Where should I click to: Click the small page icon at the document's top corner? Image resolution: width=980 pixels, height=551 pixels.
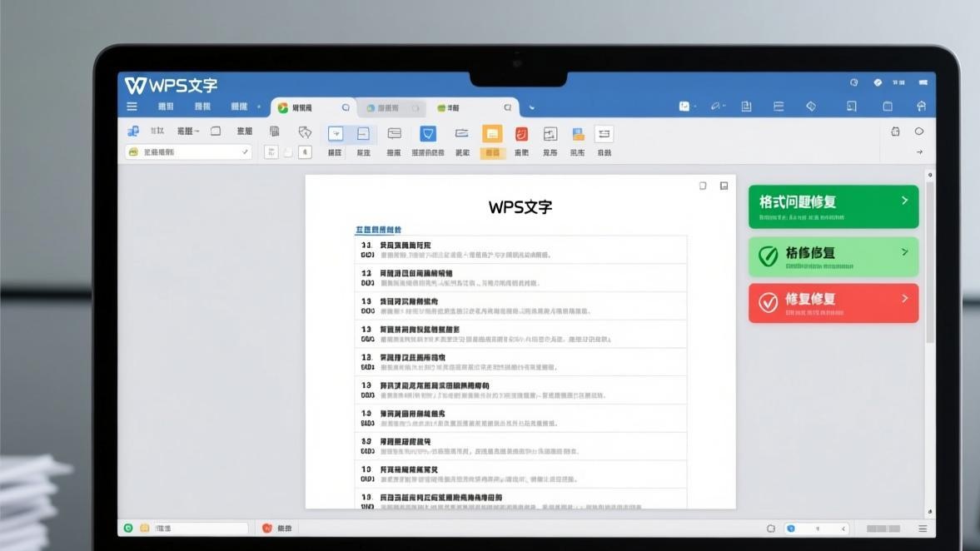tap(703, 186)
